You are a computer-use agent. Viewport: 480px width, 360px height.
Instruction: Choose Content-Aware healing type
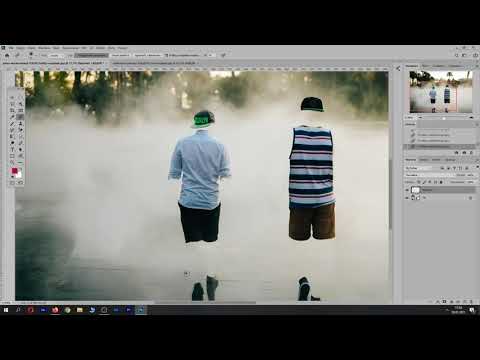pos(92,55)
